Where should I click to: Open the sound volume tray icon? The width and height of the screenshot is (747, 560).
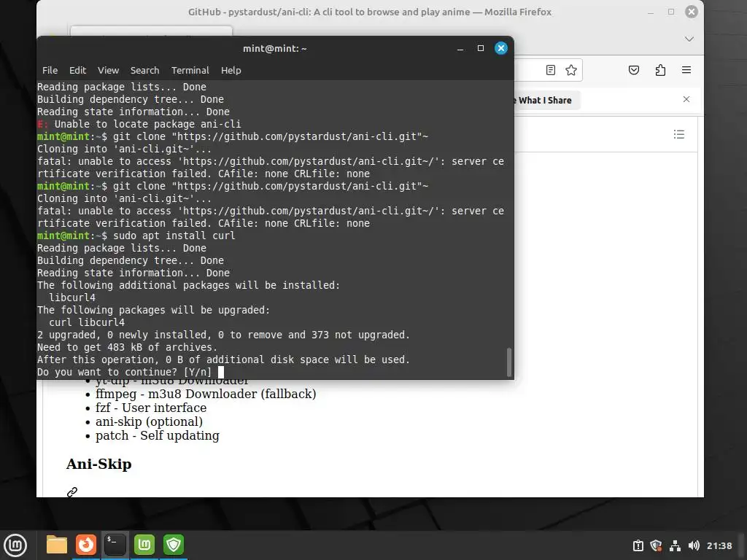click(694, 545)
